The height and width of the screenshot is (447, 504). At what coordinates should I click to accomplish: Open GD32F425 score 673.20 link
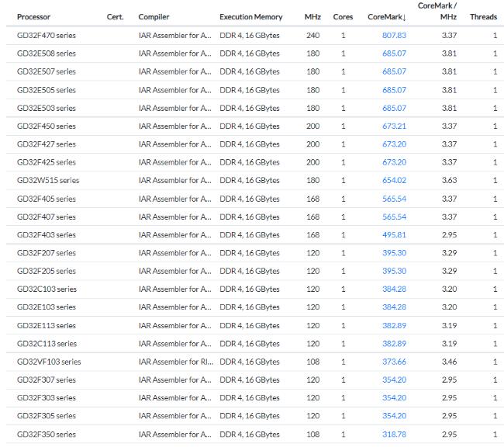(x=394, y=162)
